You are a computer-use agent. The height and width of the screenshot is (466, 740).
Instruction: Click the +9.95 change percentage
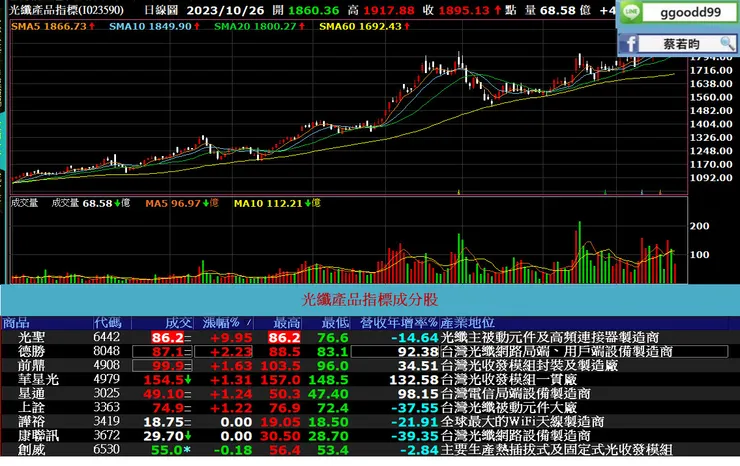pyautogui.click(x=231, y=338)
